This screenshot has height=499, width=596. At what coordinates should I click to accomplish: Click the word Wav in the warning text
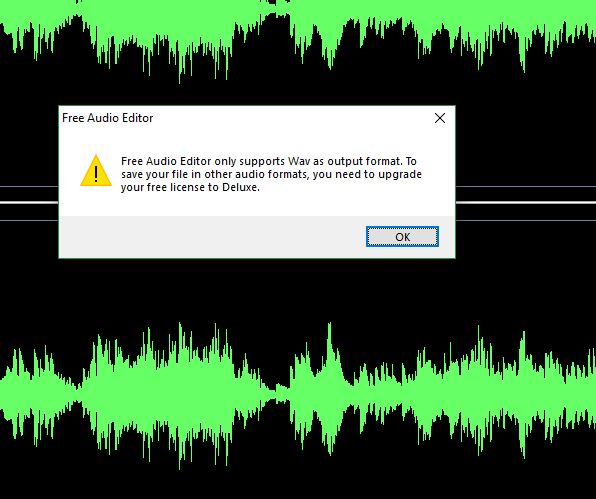(x=299, y=161)
